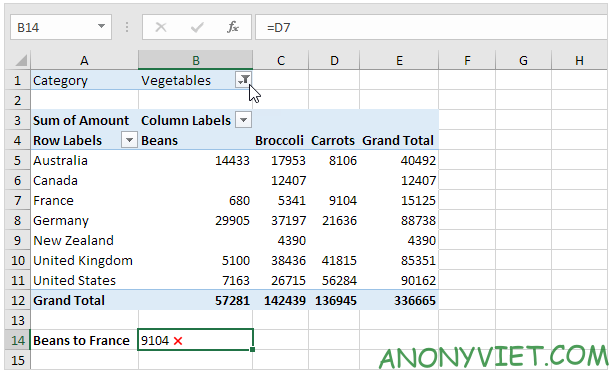Select the Category cell

[84, 80]
